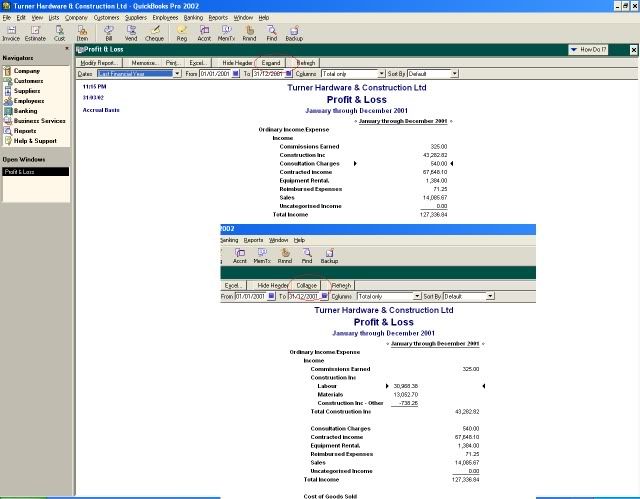This screenshot has width=640, height=499.
Task: Open the Edit menu
Action: tap(21, 18)
